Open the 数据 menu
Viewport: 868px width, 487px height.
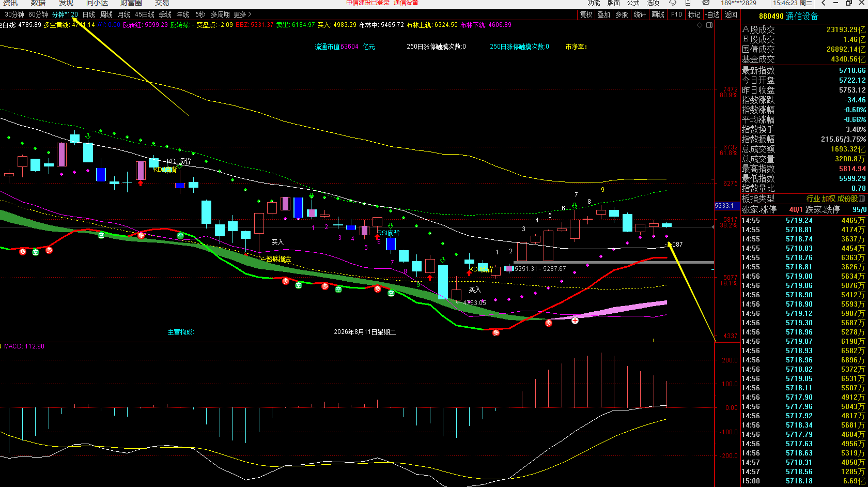click(x=38, y=3)
